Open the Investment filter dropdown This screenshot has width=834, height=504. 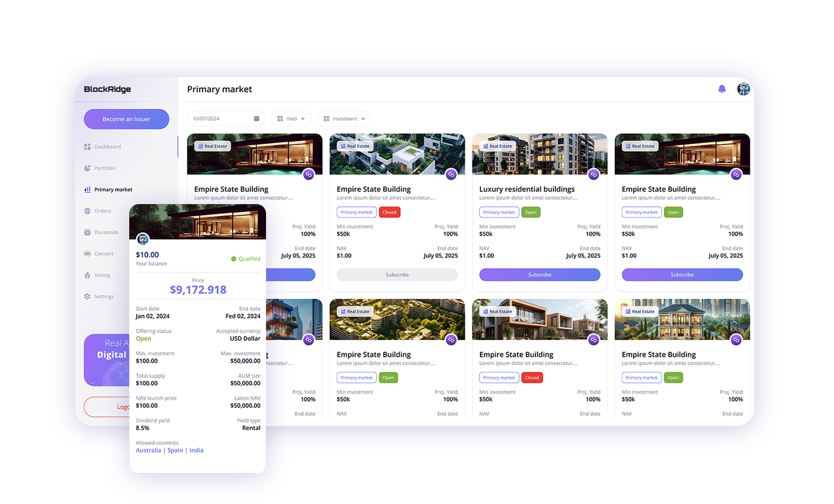click(x=344, y=118)
